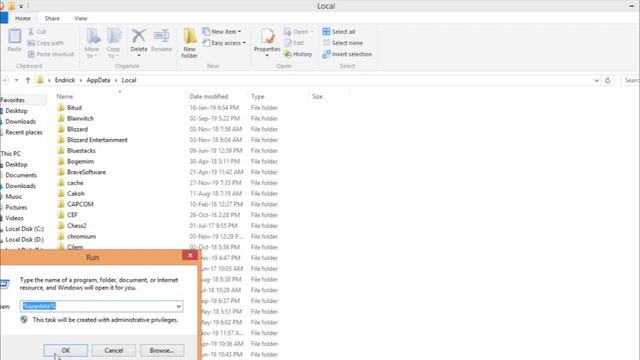Select the Blairwitch folder

tap(80, 118)
